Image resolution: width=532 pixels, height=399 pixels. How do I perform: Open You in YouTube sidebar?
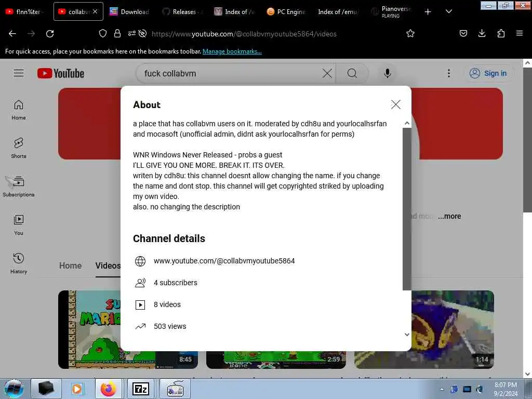(19, 225)
